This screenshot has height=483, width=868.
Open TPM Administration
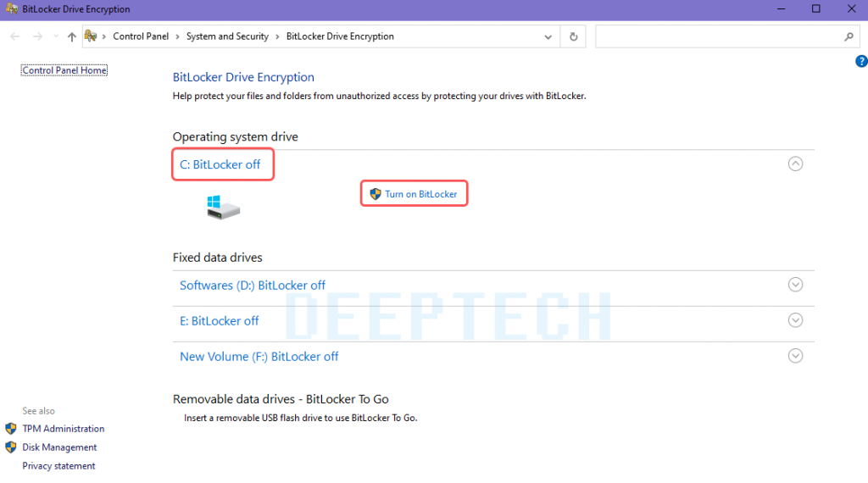point(63,429)
